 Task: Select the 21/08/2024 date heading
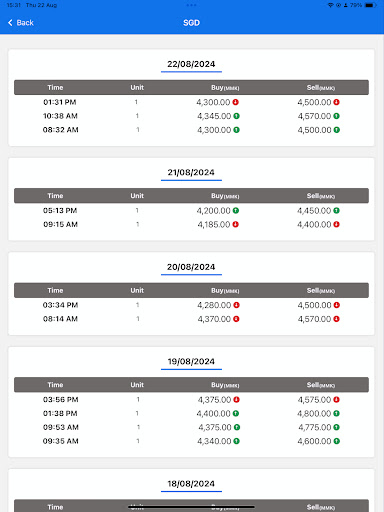191,172
